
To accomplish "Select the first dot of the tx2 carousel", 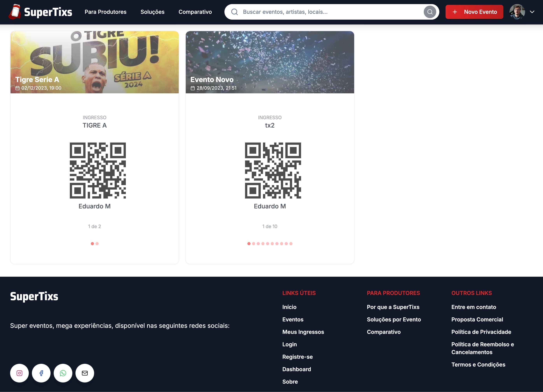I will (249, 243).
